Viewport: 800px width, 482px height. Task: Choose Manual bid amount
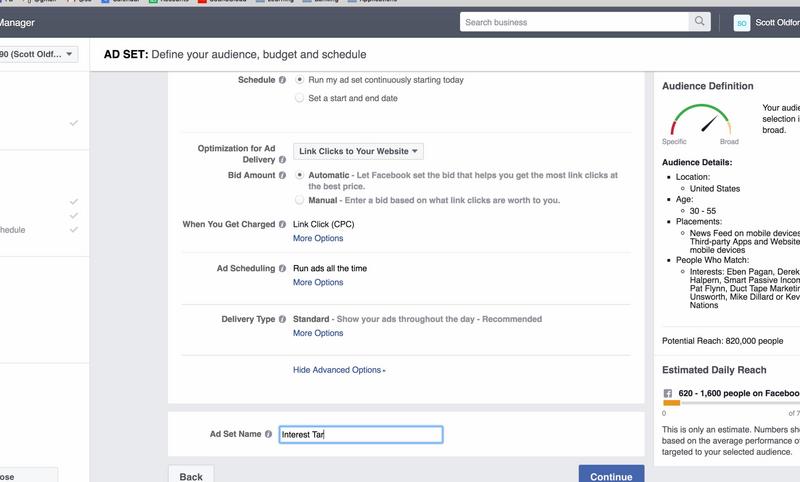tap(299, 200)
